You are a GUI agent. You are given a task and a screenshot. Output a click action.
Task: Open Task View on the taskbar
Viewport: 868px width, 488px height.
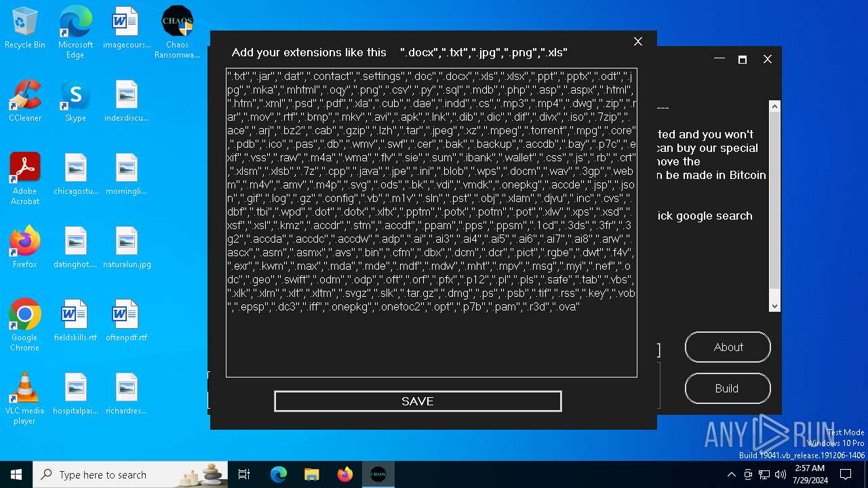pyautogui.click(x=244, y=474)
